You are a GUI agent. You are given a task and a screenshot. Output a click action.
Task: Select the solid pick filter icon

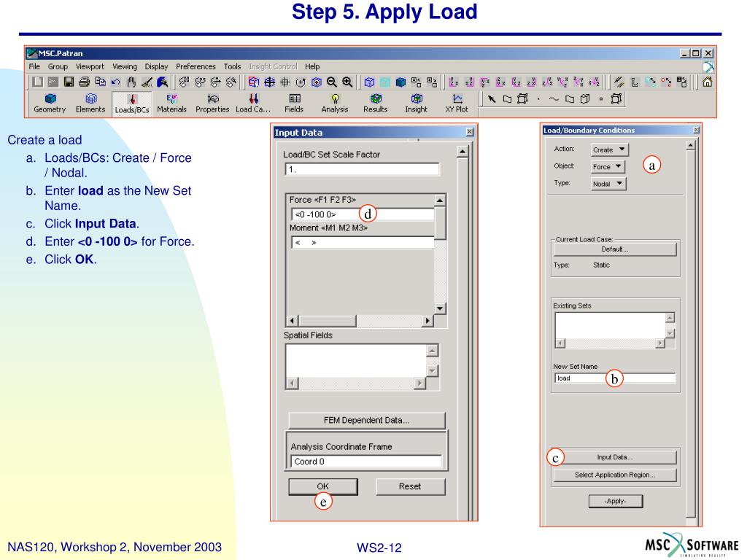[585, 99]
